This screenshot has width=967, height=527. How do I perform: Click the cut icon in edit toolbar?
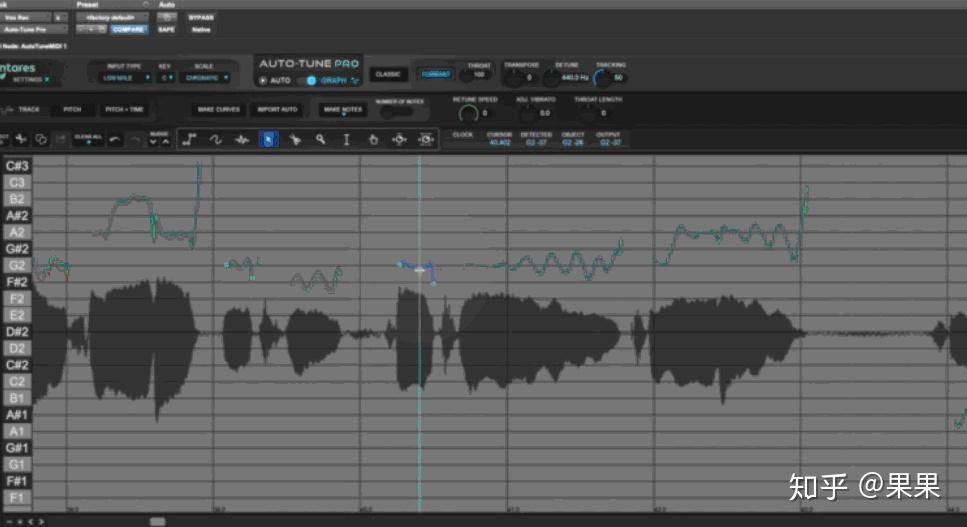(x=21, y=139)
